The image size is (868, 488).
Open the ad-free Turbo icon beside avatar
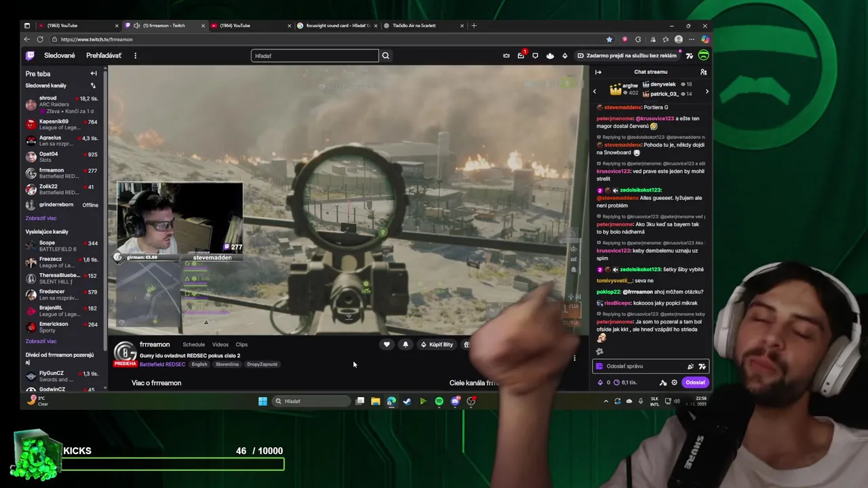(x=690, y=56)
